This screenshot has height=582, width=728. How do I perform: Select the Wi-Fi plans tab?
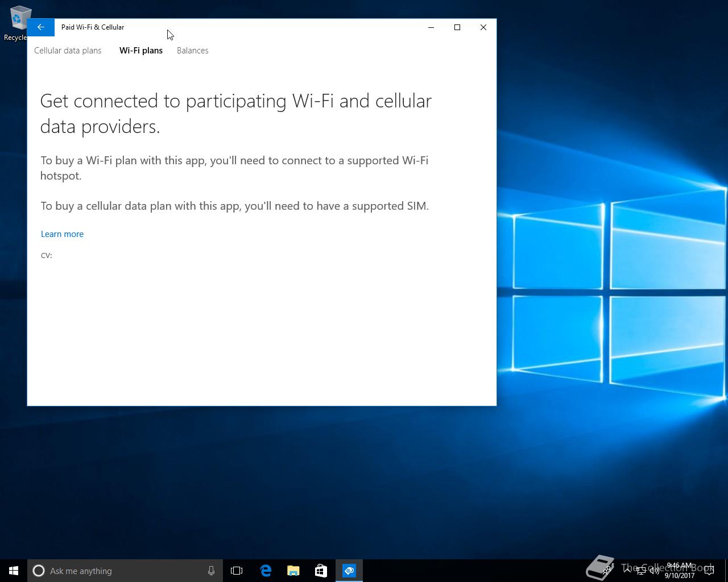pos(141,51)
